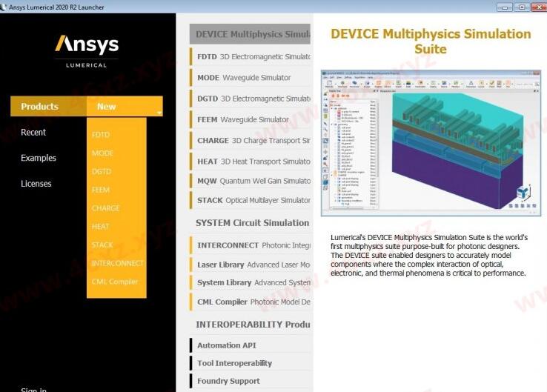Expand the New dropdown
The image size is (547, 392).
tap(125, 107)
